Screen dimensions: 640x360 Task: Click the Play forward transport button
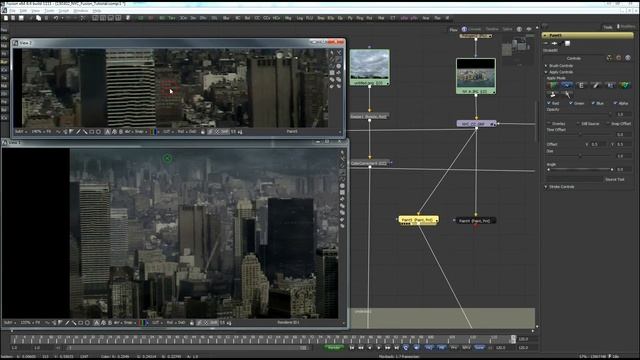[379, 348]
